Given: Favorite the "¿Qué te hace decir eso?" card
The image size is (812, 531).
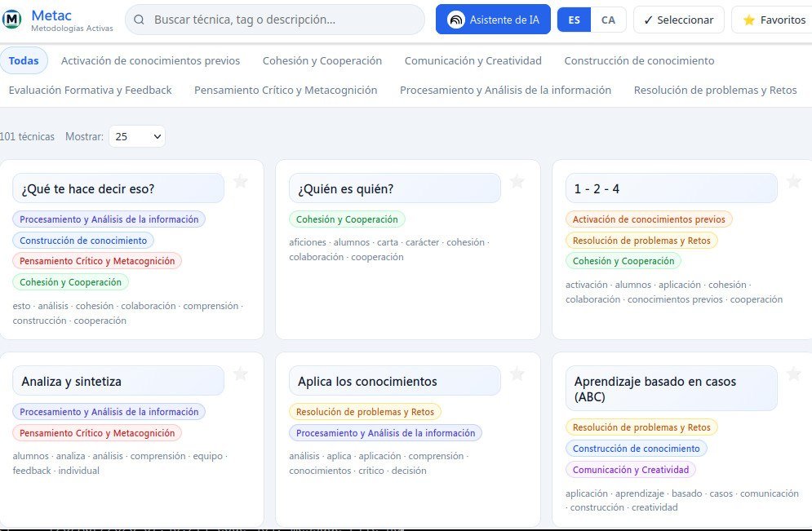Looking at the screenshot, I should coord(240,181).
